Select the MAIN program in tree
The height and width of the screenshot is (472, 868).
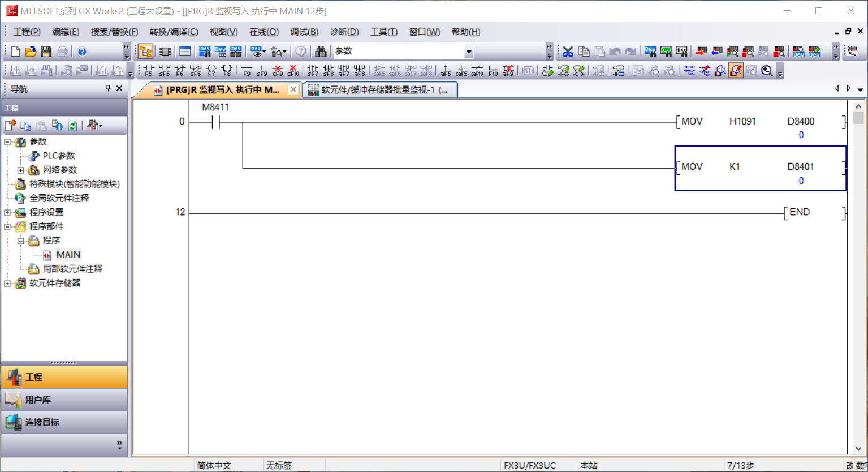(68, 255)
